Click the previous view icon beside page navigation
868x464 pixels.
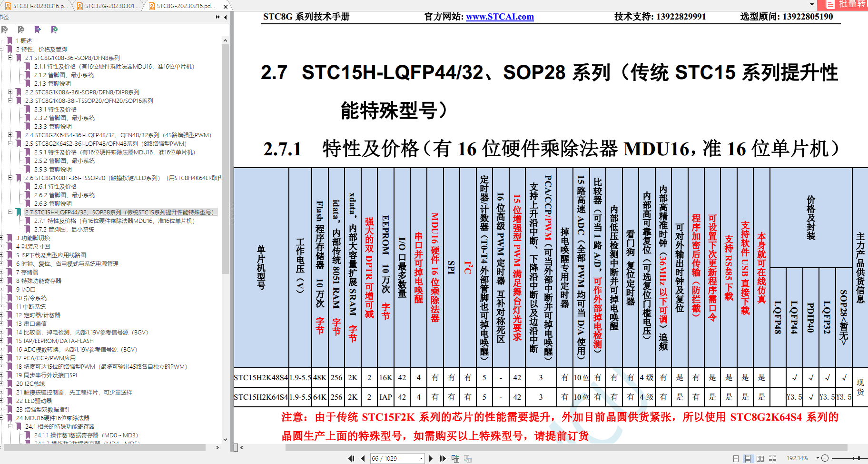[455, 458]
